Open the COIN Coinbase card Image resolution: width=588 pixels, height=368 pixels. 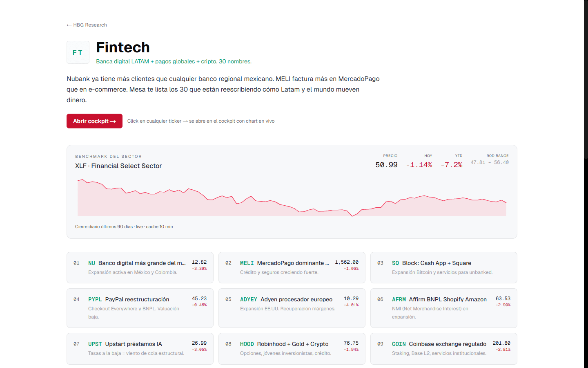(x=444, y=348)
